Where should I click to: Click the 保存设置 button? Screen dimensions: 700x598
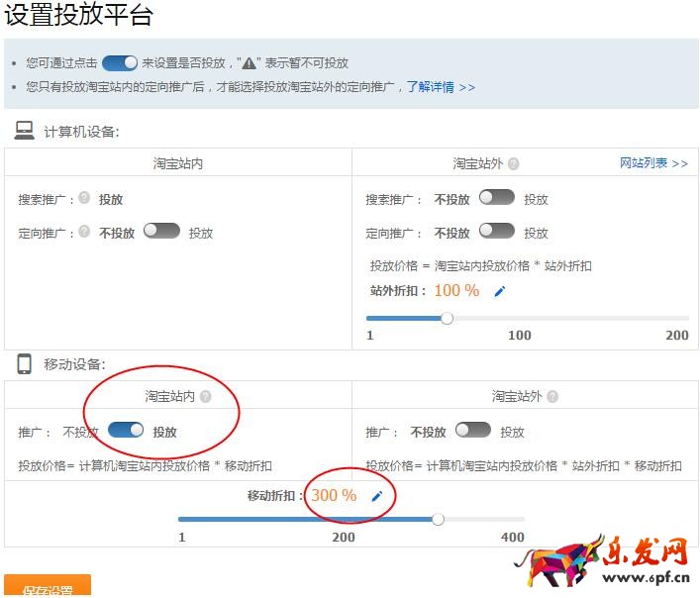coord(48,588)
